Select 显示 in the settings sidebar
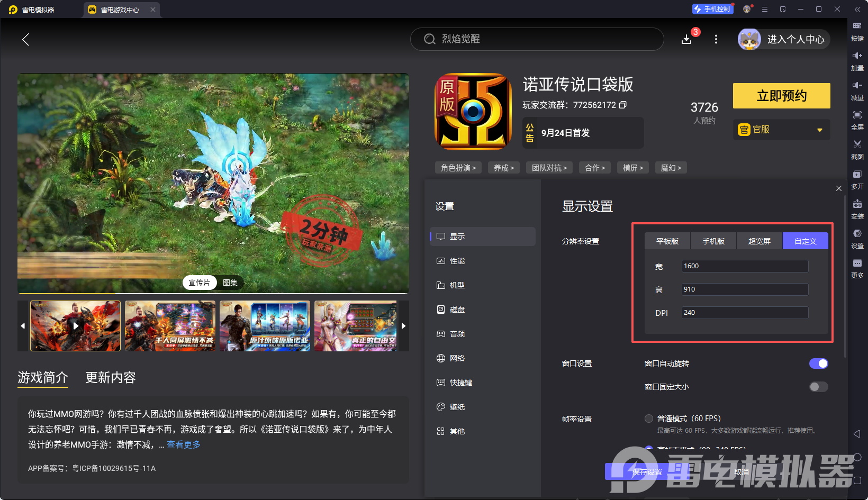 483,237
